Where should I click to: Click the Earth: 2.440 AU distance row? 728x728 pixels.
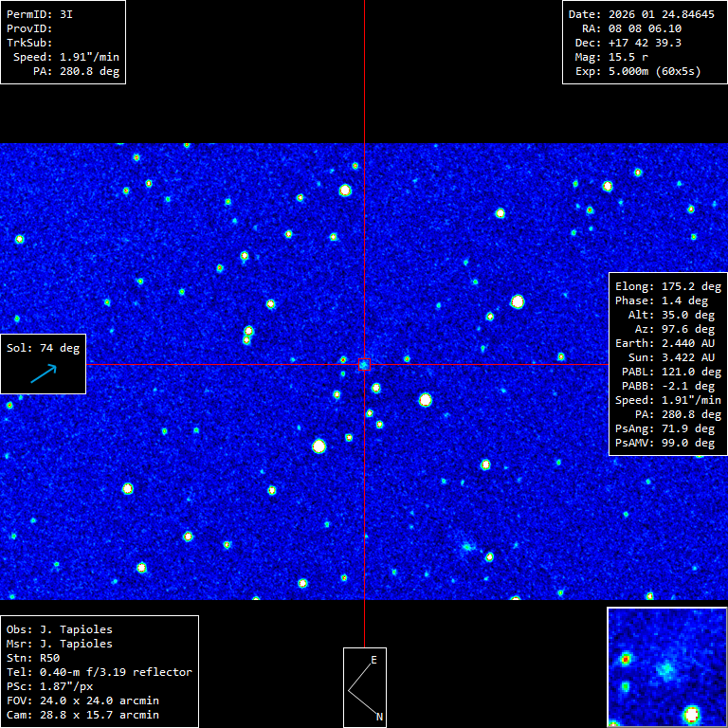point(664,343)
